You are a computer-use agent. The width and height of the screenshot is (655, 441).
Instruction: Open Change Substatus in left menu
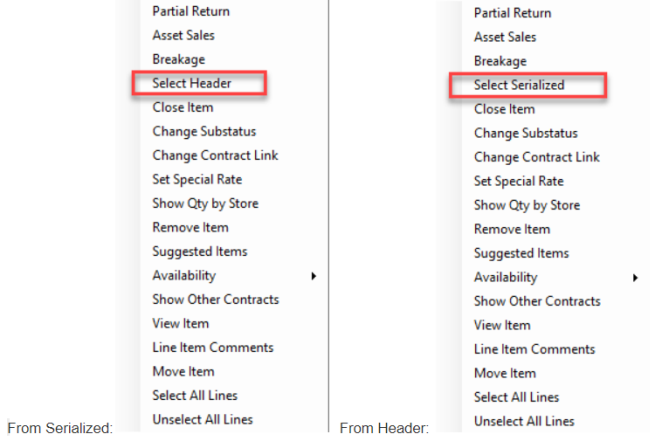point(204,131)
